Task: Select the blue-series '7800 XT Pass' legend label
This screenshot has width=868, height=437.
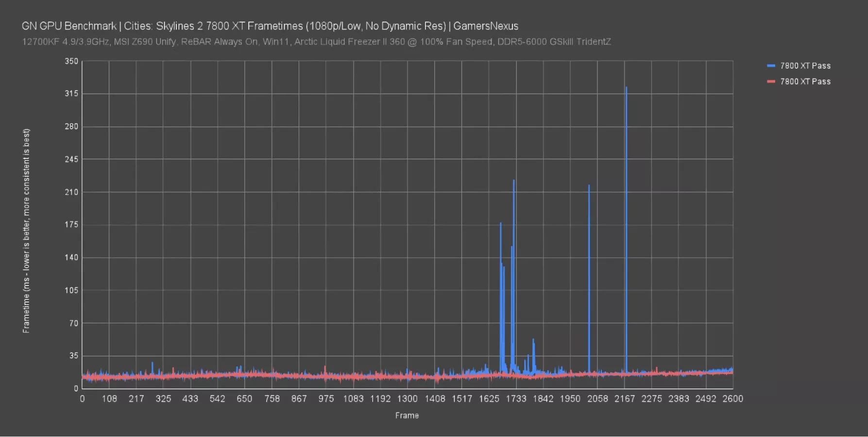Action: 805,66
